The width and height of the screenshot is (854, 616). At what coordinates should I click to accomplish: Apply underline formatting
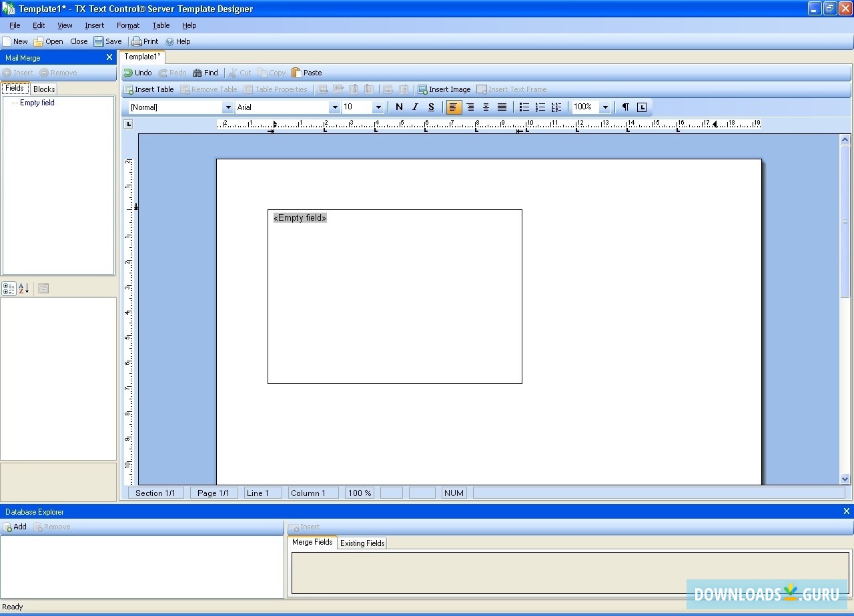430,107
